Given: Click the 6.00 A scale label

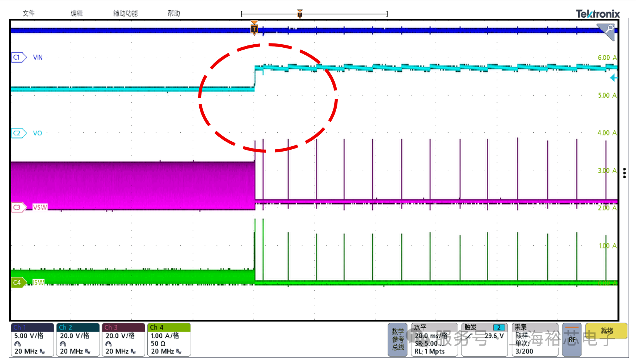Looking at the screenshot, I should pos(607,58).
